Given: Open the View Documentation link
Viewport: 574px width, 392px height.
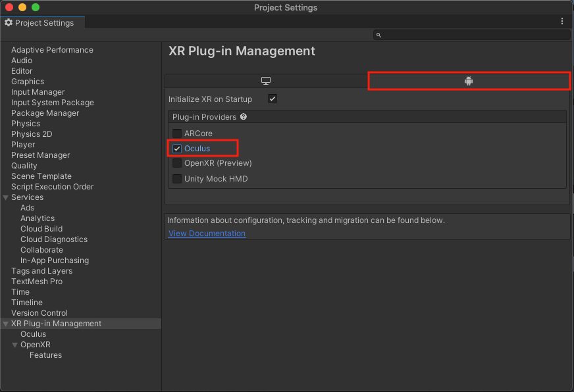Looking at the screenshot, I should 207,233.
